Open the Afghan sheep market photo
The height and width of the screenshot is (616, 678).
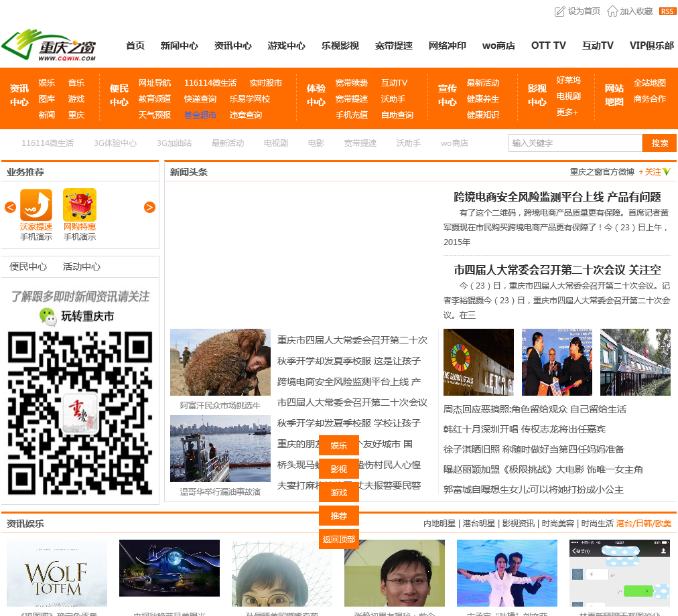pyautogui.click(x=220, y=362)
